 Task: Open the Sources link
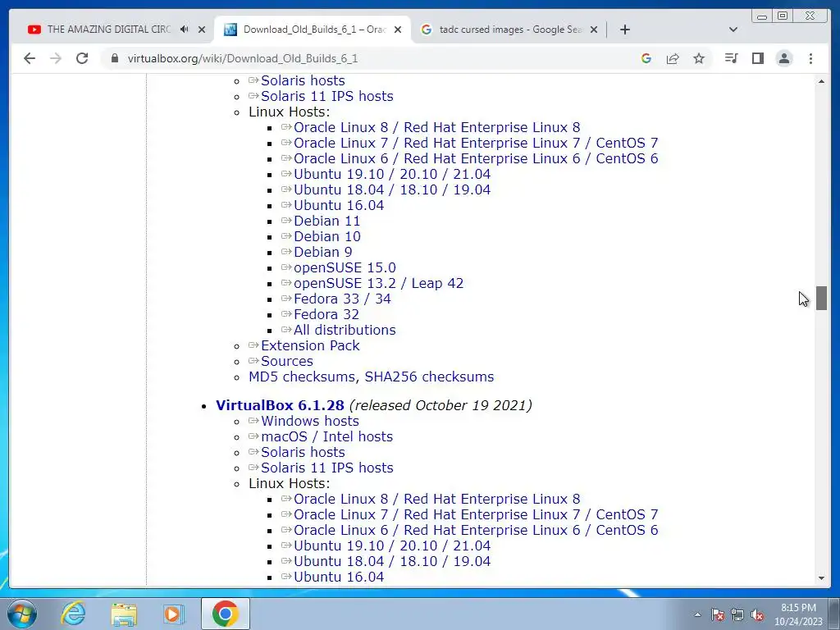pyautogui.click(x=286, y=361)
